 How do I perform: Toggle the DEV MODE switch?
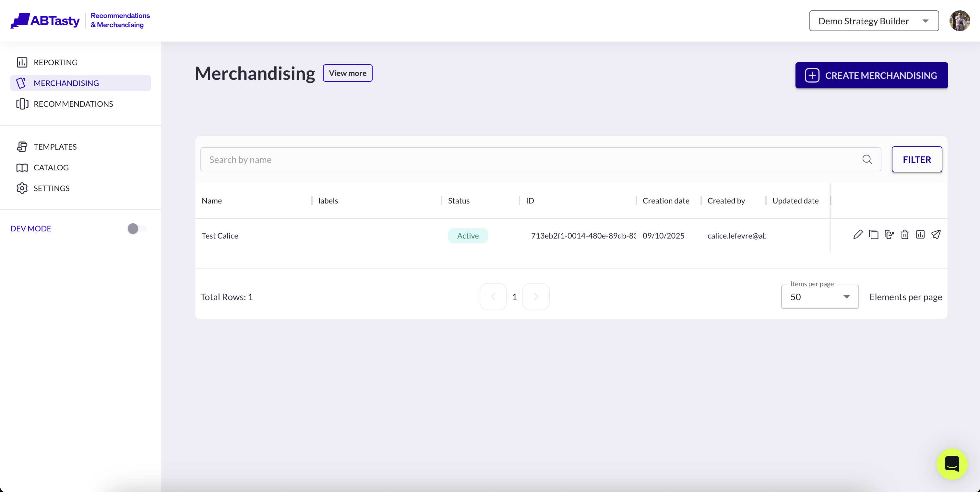pos(137,228)
